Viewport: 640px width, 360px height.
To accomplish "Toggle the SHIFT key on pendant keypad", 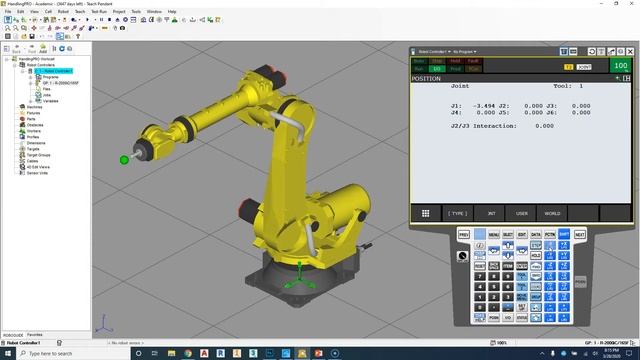I will click(564, 234).
